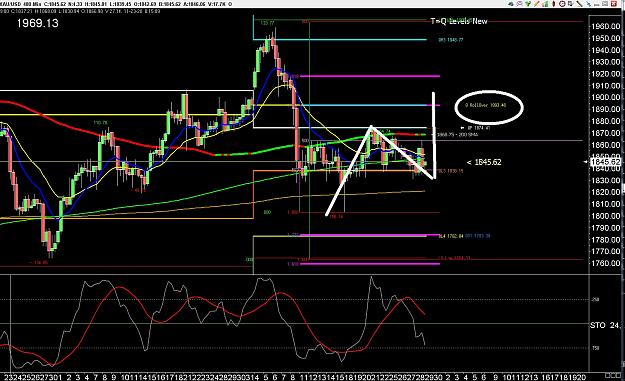
Task: Click the dark cloud-shaped icon in top toolbar
Action: click(x=511, y=4)
